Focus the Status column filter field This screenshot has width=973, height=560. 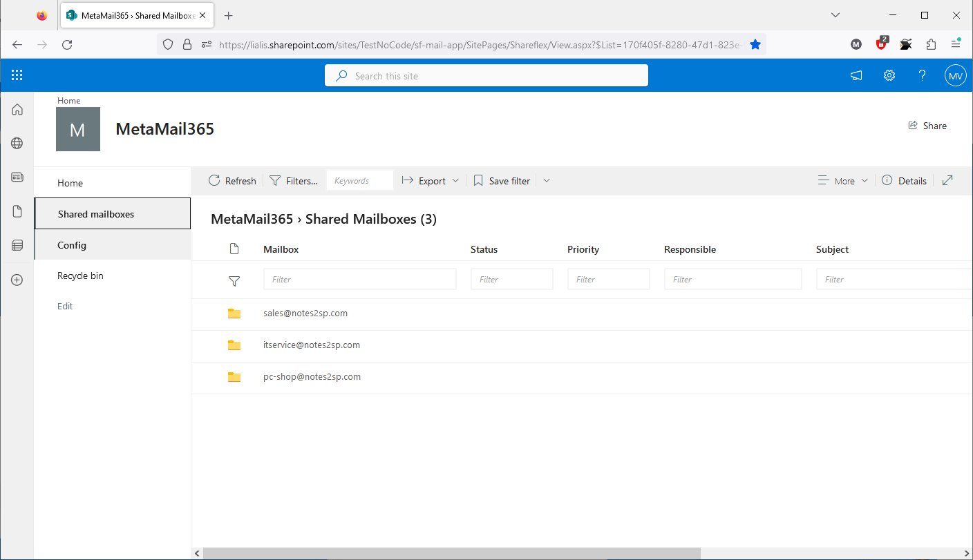[512, 280]
